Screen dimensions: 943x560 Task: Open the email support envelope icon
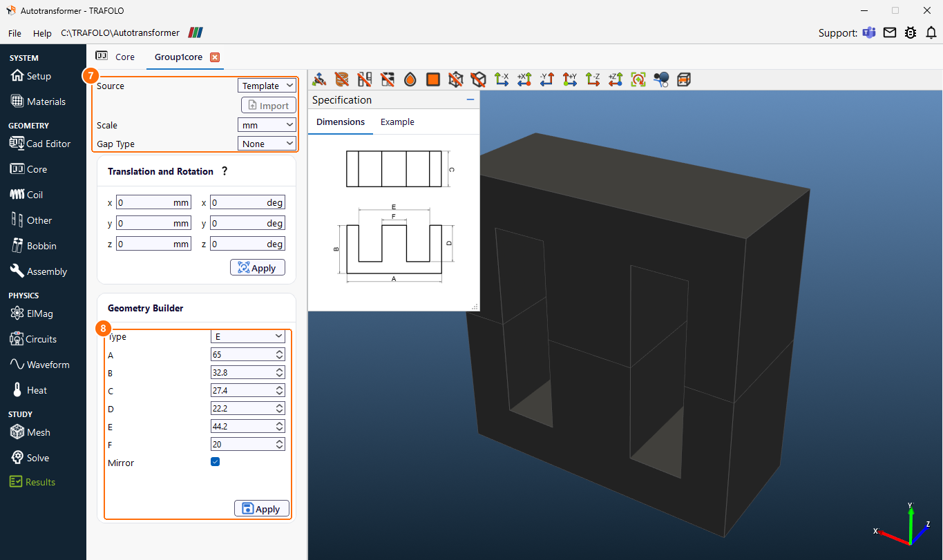click(890, 32)
